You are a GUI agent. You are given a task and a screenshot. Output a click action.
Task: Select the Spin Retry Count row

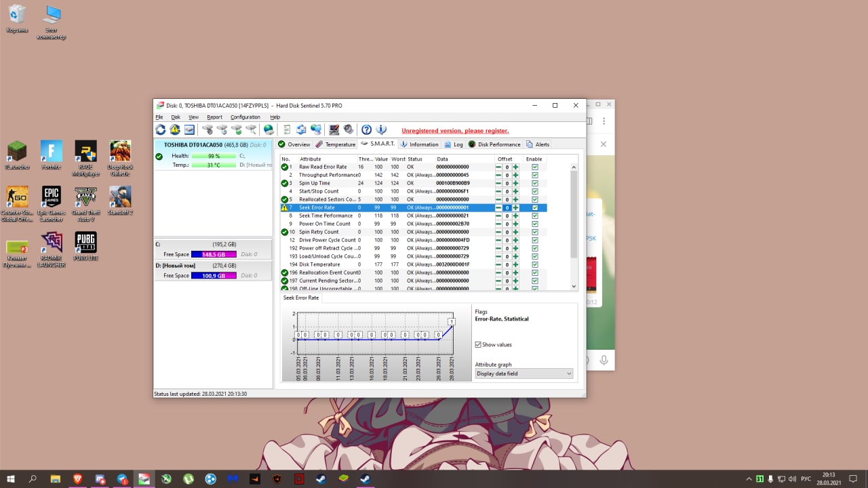414,232
